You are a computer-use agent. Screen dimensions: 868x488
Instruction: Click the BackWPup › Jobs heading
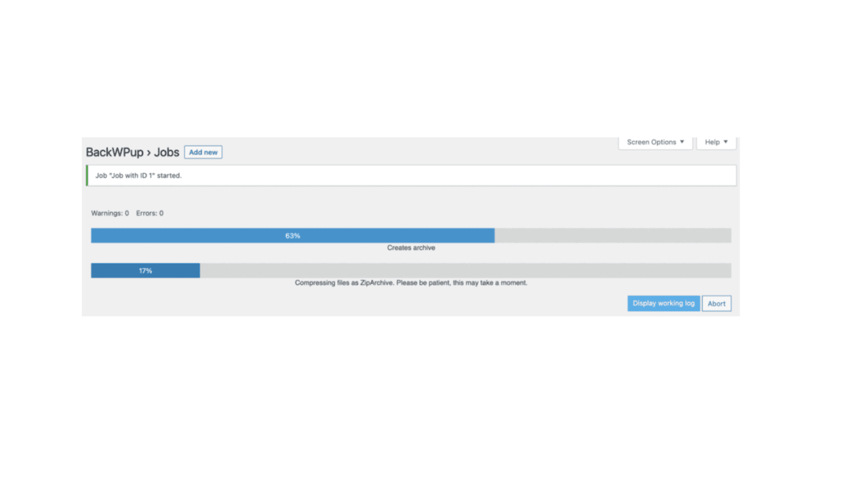point(132,152)
